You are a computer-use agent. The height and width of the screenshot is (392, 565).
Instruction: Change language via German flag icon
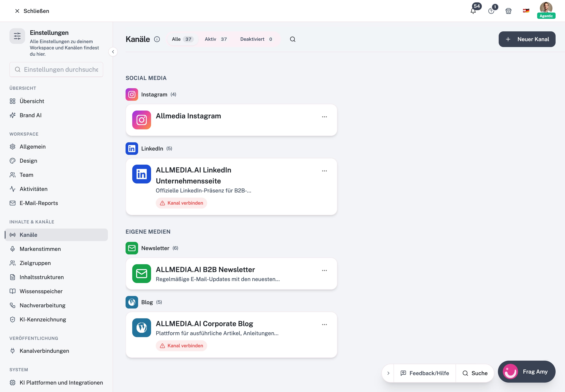[526, 11]
